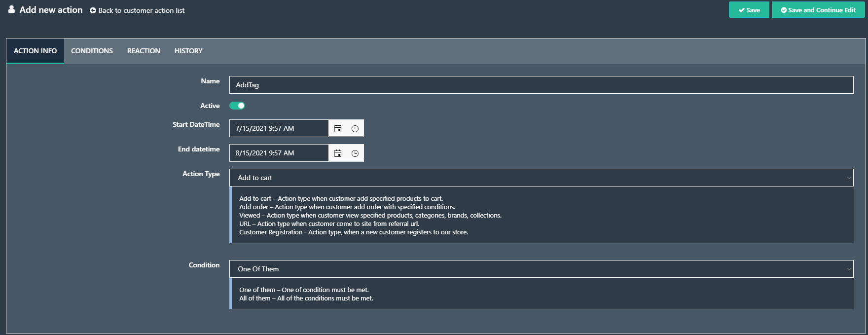
Task: Click the Active label
Action: (x=210, y=106)
